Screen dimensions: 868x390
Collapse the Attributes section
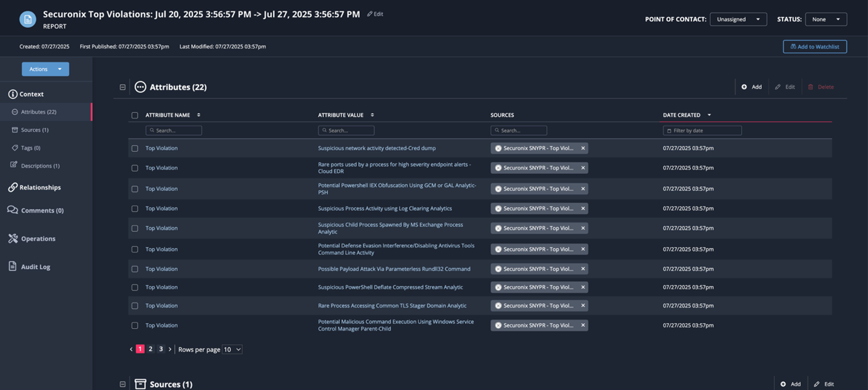coord(123,87)
